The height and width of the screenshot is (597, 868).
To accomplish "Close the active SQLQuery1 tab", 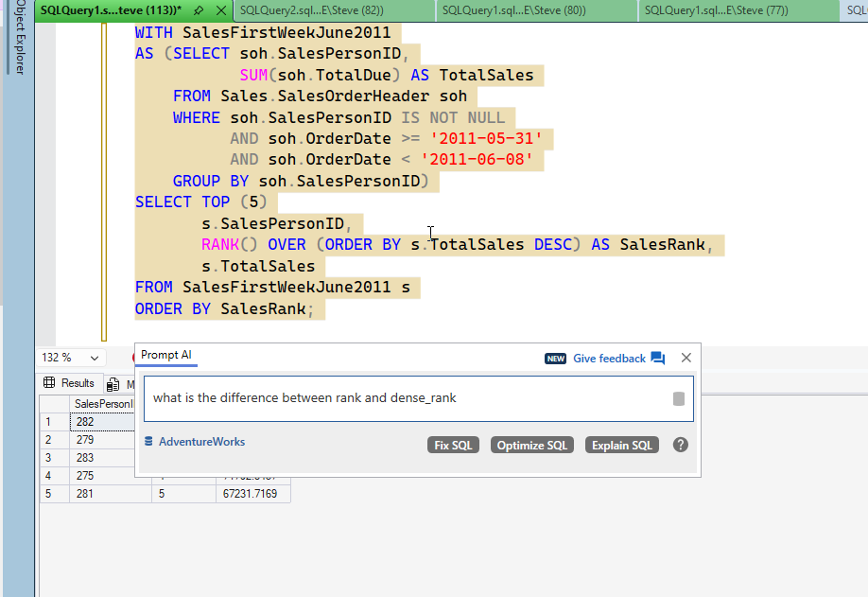I will click(x=220, y=10).
